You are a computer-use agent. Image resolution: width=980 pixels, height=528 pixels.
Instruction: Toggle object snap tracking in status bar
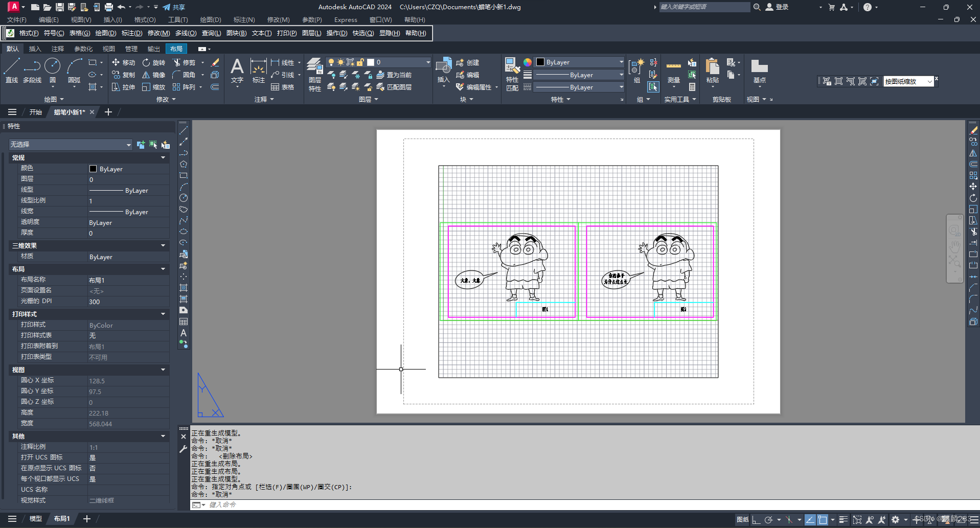(x=810, y=520)
